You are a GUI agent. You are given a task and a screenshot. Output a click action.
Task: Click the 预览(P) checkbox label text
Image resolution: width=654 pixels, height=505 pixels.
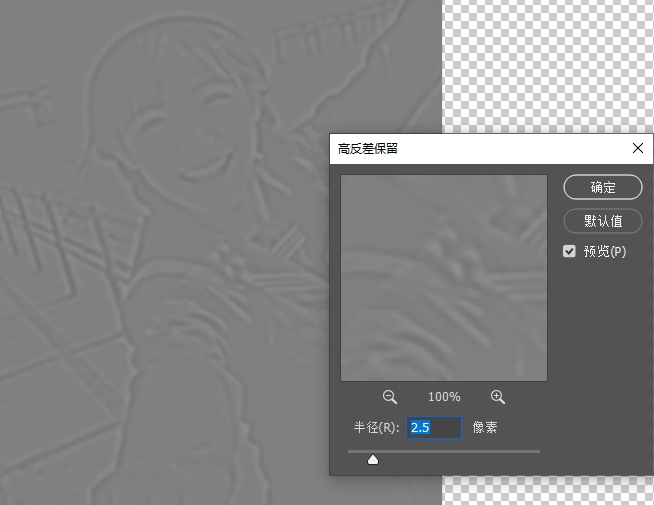pos(605,251)
